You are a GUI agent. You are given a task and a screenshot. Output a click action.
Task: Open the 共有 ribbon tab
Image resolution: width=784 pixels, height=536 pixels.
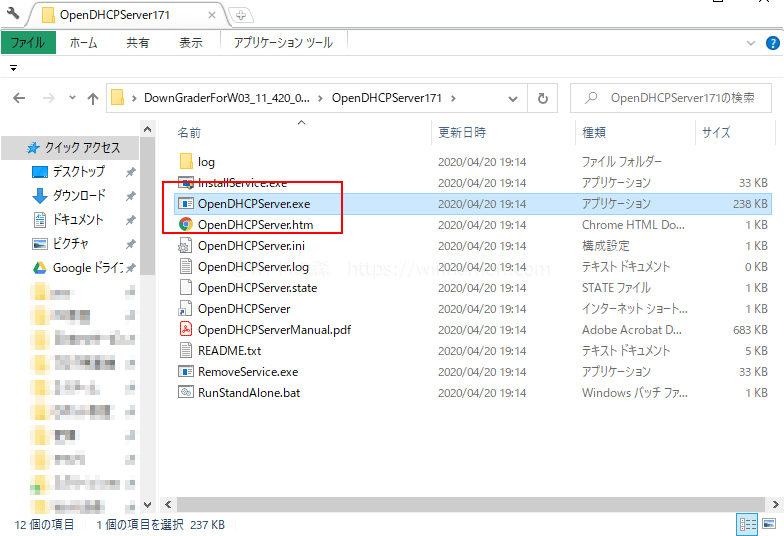[138, 42]
